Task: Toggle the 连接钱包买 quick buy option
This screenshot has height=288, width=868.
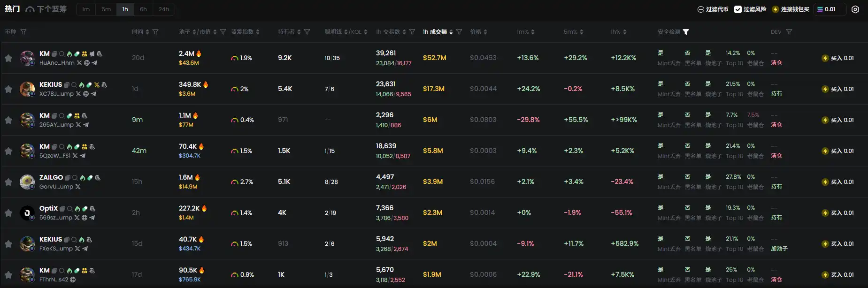Action: tap(791, 9)
